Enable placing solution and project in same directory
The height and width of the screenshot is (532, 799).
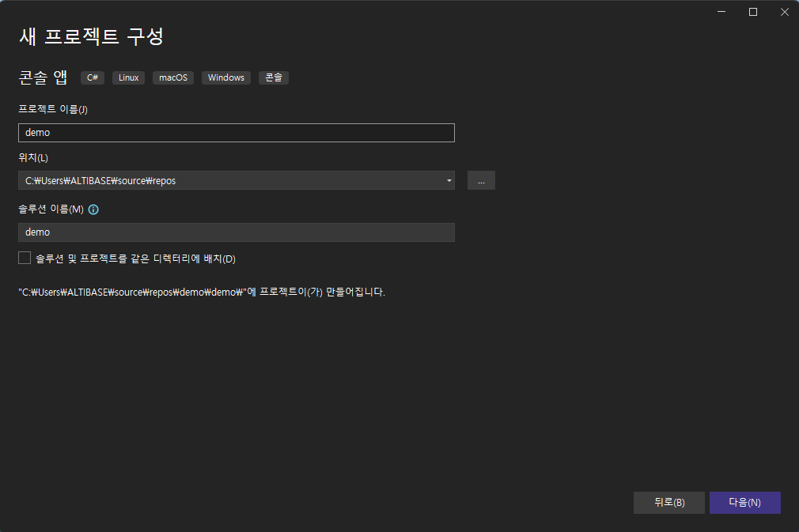pos(25,258)
